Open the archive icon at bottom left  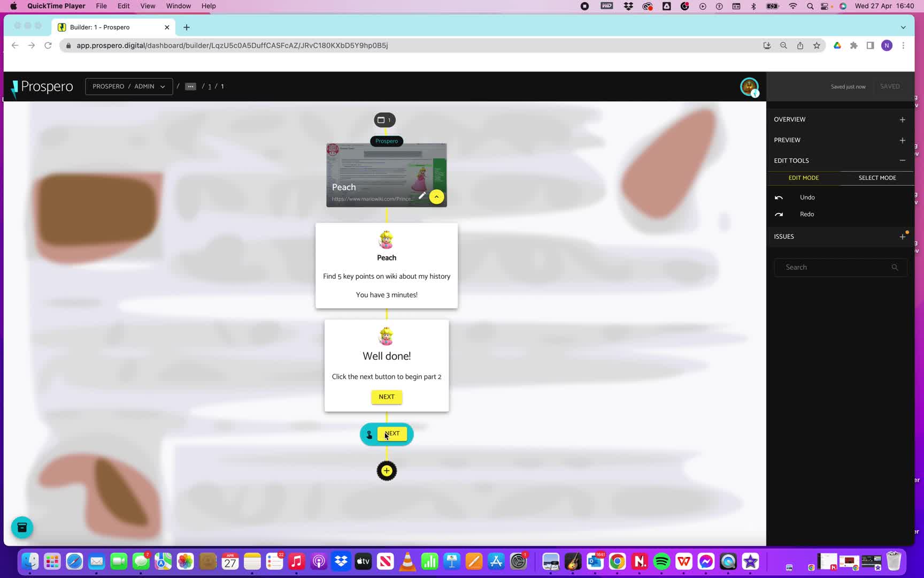22,527
